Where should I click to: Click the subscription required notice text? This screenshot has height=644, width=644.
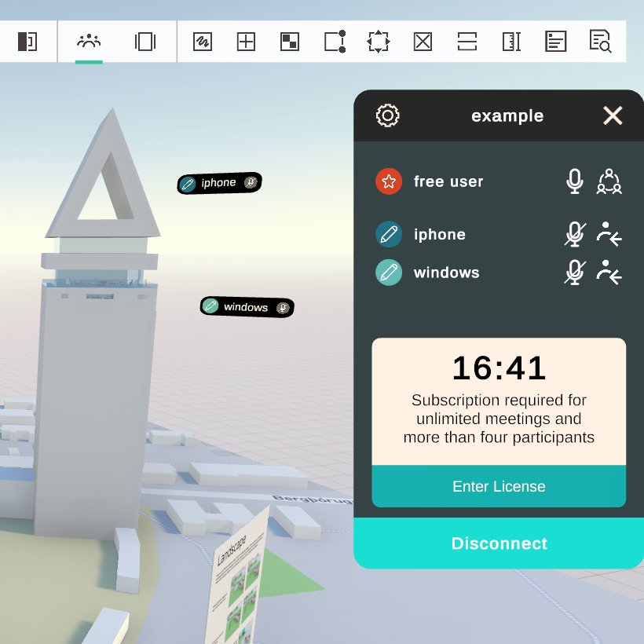coord(499,419)
